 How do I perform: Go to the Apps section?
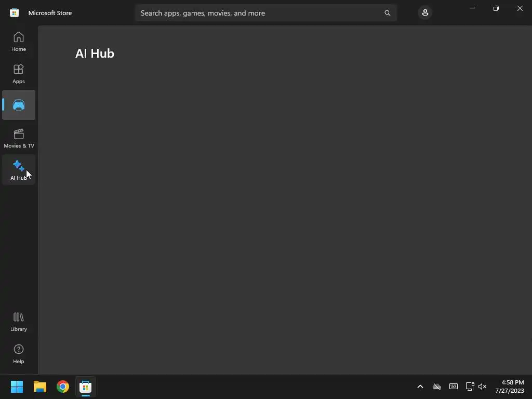pyautogui.click(x=19, y=74)
